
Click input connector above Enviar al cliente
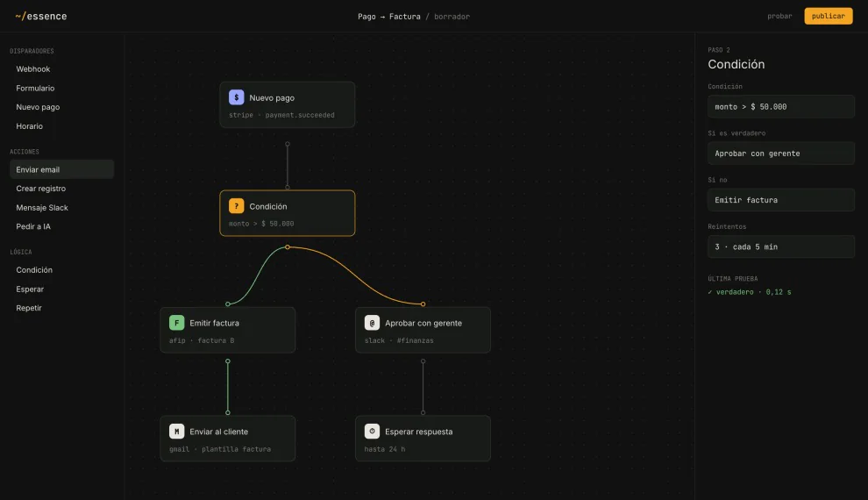coord(227,412)
